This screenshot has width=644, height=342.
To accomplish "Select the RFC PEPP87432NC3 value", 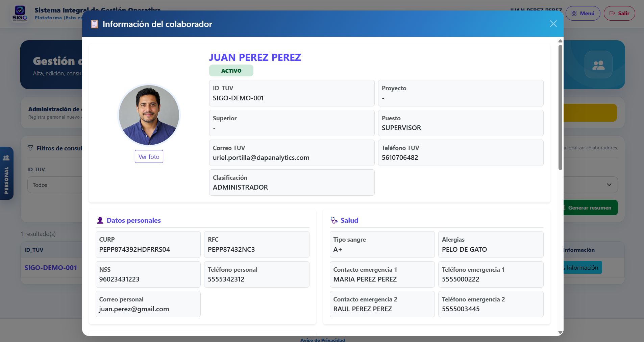I will pos(231,249).
